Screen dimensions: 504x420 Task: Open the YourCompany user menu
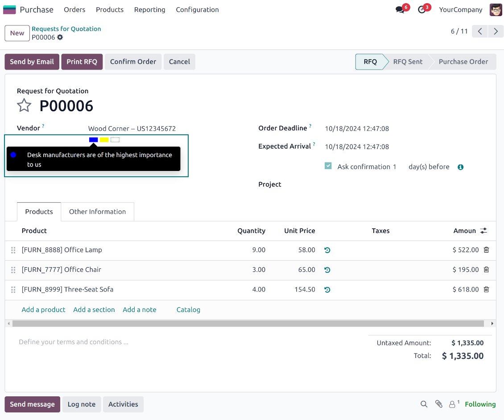461,10
